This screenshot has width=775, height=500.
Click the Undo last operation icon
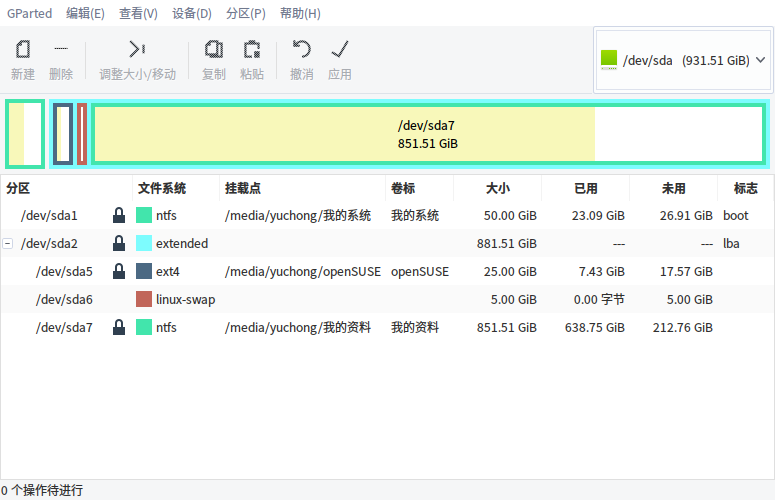click(x=301, y=49)
